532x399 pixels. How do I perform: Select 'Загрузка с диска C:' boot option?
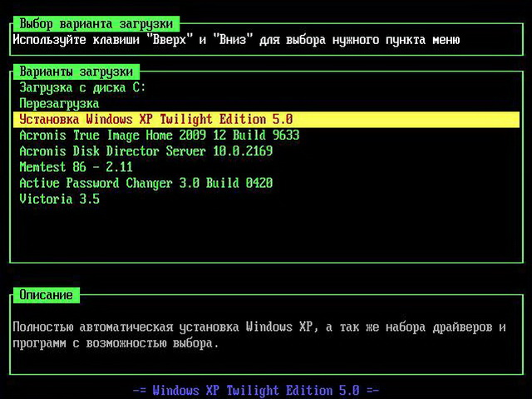82,87
